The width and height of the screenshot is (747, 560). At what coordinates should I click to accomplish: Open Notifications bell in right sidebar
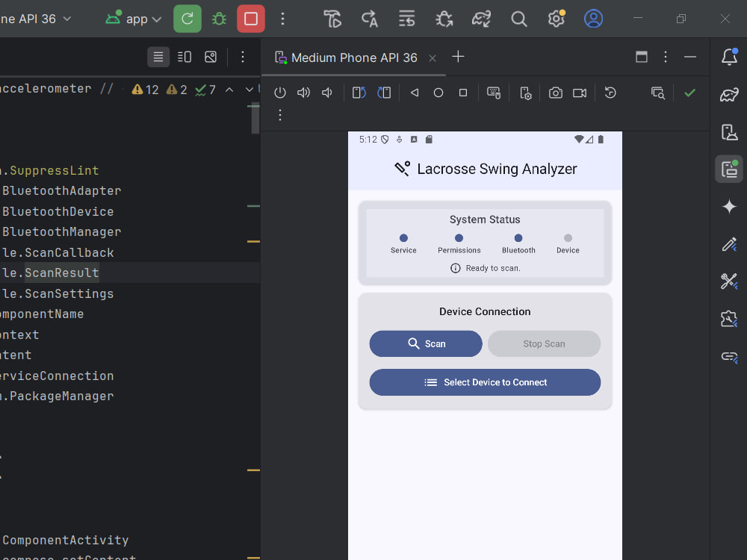pyautogui.click(x=729, y=57)
